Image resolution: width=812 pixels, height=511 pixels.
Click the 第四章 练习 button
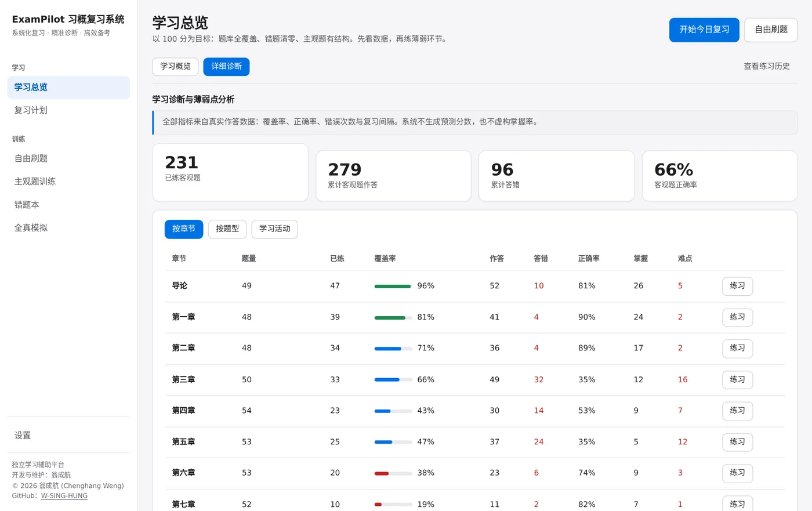point(737,411)
